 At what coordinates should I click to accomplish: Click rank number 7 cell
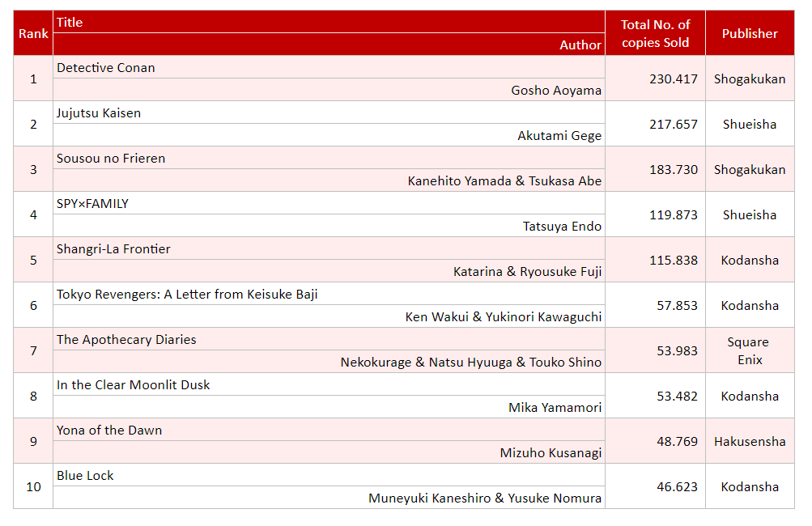(33, 350)
